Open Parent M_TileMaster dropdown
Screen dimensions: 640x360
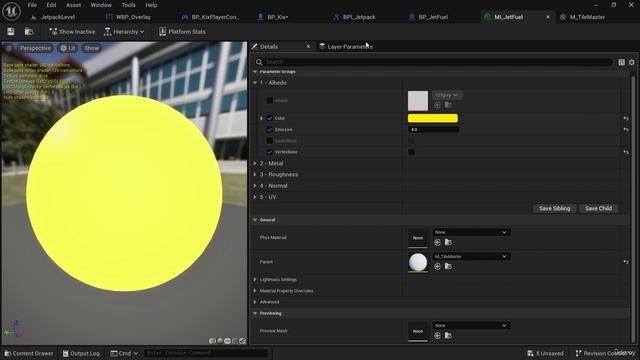pos(471,256)
